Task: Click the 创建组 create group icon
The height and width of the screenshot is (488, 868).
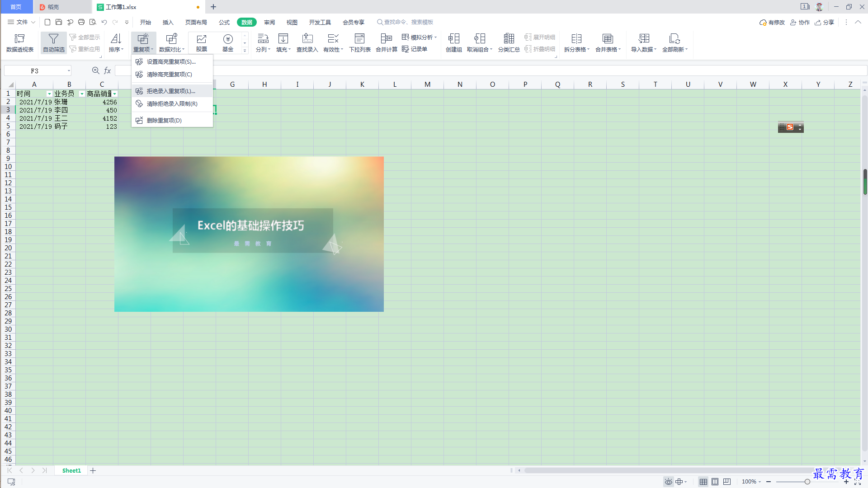Action: (x=454, y=43)
